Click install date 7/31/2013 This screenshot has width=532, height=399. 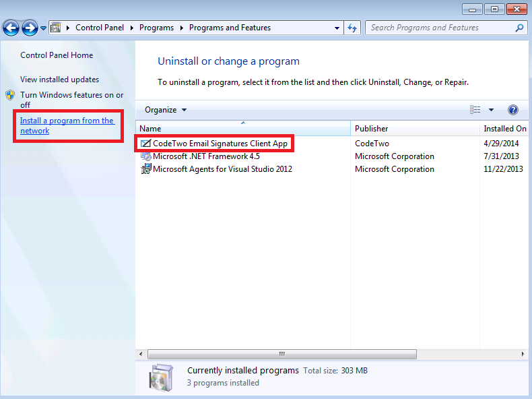501,156
